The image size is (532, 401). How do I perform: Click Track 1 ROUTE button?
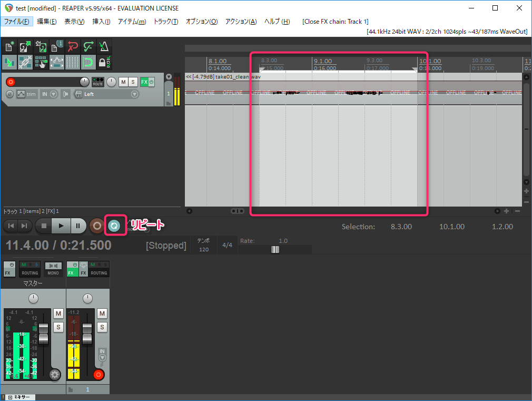97,82
